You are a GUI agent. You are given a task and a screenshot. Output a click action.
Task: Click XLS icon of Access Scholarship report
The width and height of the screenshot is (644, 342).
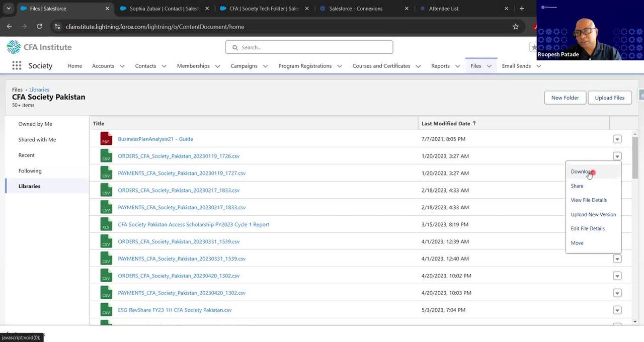(x=106, y=224)
